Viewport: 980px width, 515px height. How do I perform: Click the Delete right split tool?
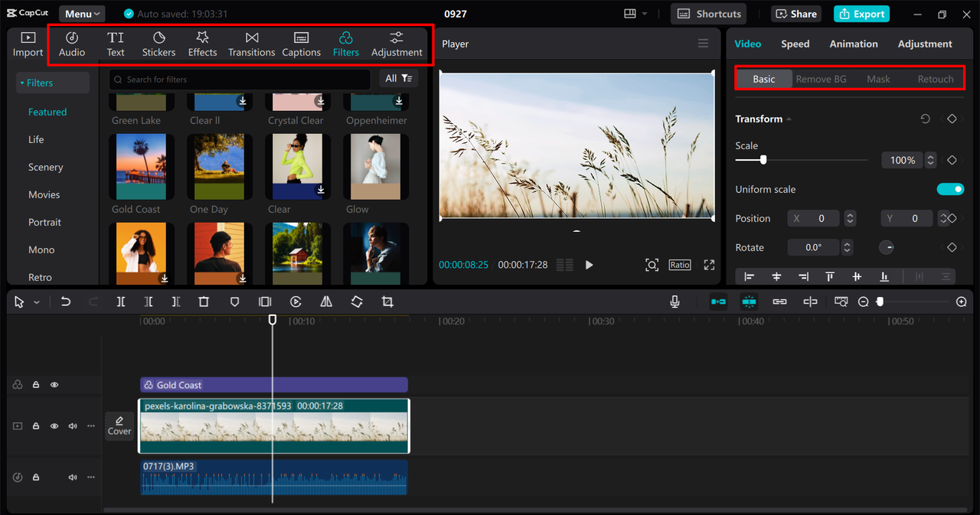(176, 302)
